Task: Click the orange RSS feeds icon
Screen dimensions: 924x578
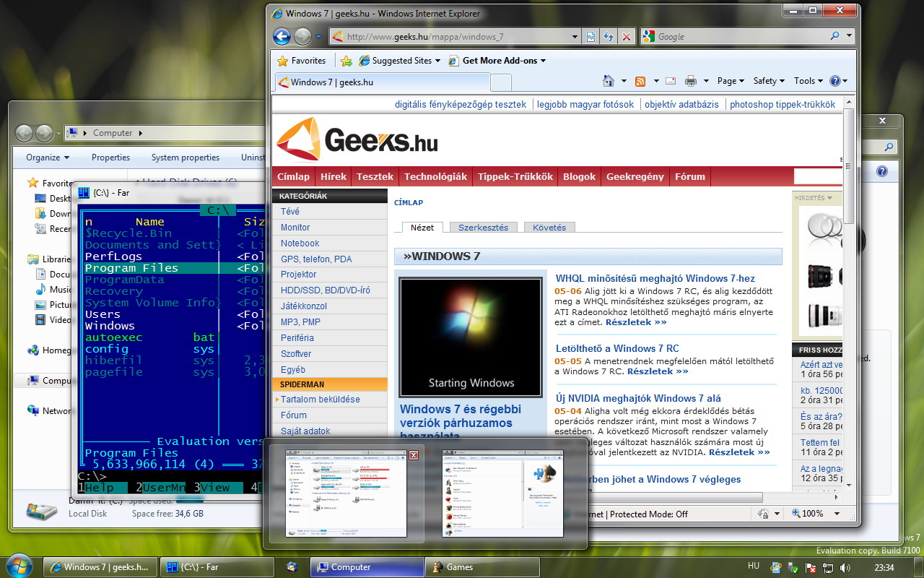Action: [640, 81]
